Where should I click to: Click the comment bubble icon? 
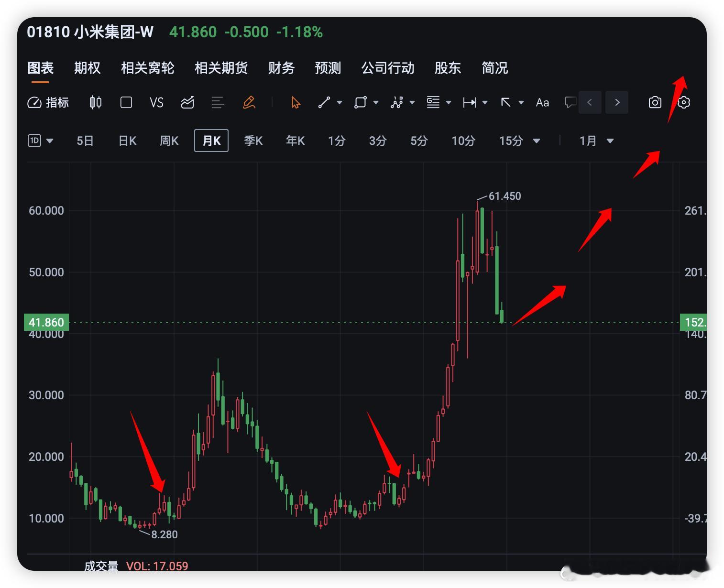pyautogui.click(x=570, y=102)
